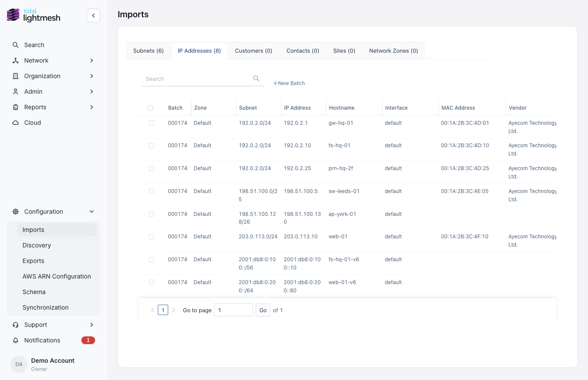588x380 pixels.
Task: Start a New Batch import
Action: point(289,83)
